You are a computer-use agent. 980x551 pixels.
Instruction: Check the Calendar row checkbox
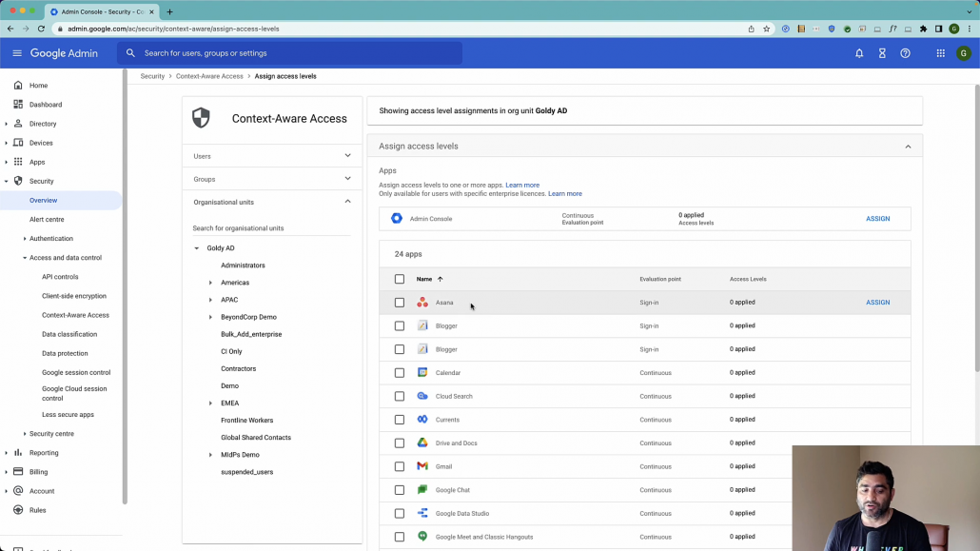tap(400, 373)
